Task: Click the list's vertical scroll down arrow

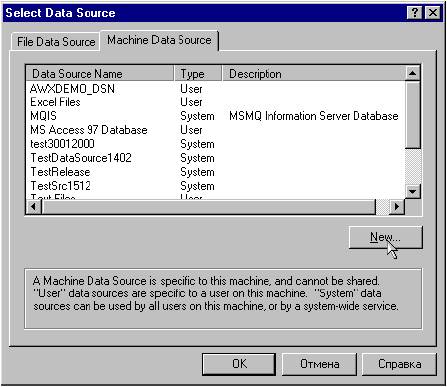Action: (413, 191)
